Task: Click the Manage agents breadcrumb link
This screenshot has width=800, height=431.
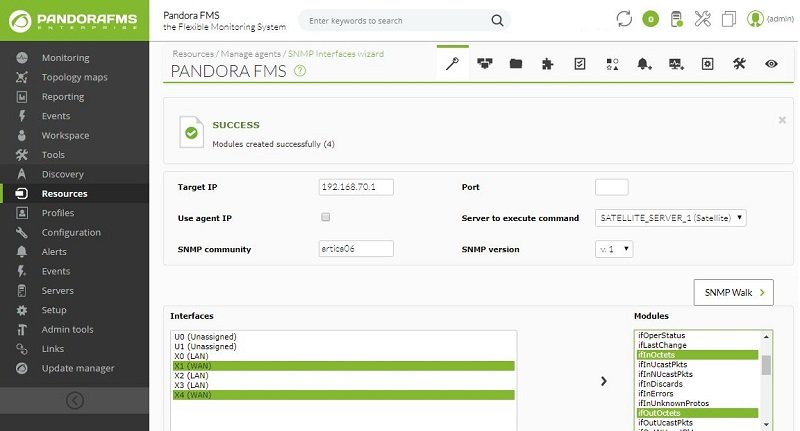Action: 251,54
